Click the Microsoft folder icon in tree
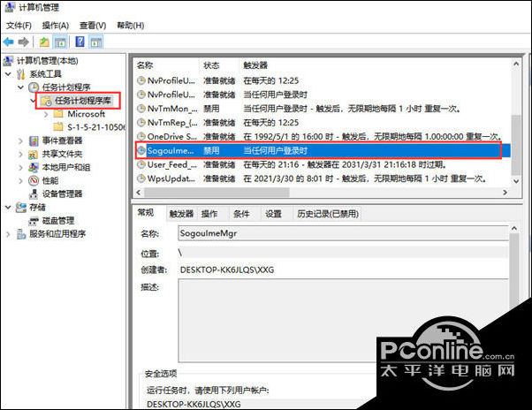532x410 pixels. click(x=58, y=114)
